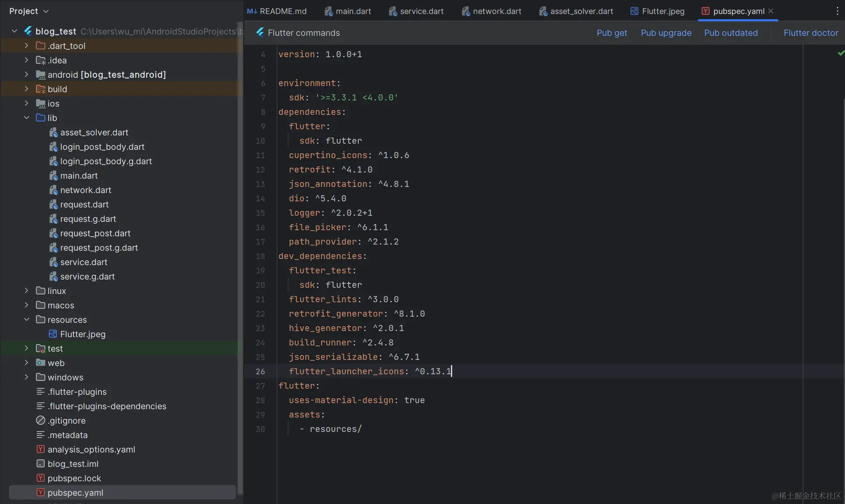Click the Dart icon beside asset_solver.dart
The image size is (845, 504).
[54, 132]
